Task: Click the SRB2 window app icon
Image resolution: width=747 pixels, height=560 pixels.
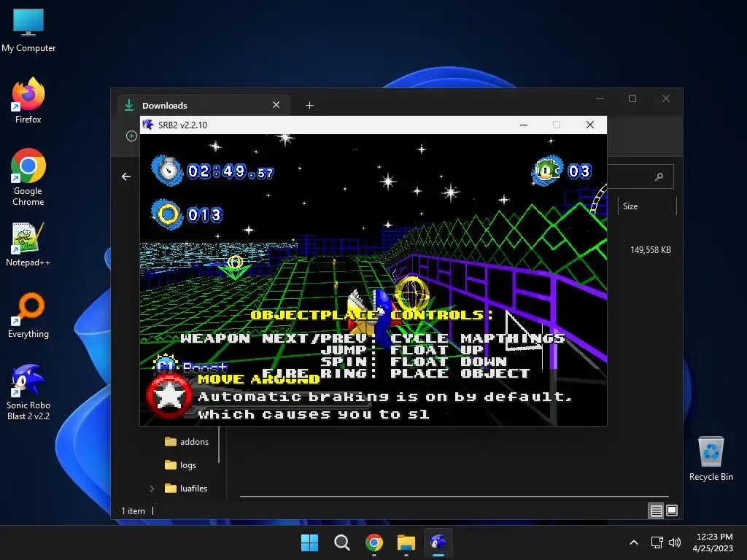Action: (x=148, y=125)
